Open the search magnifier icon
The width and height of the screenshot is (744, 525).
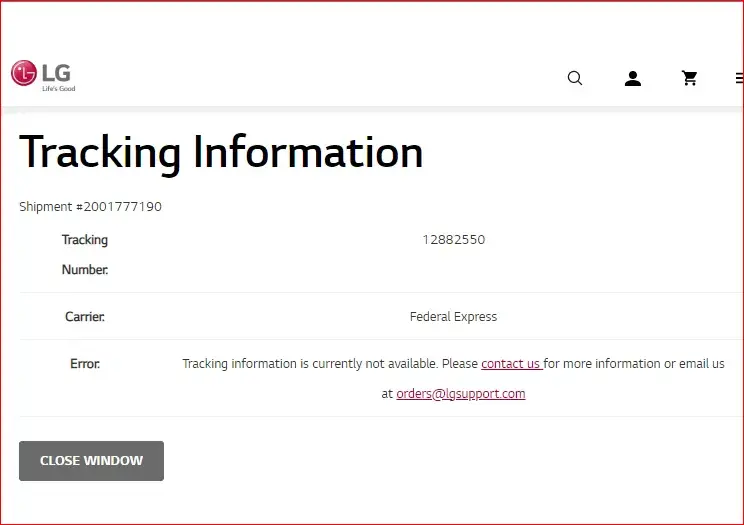point(575,78)
